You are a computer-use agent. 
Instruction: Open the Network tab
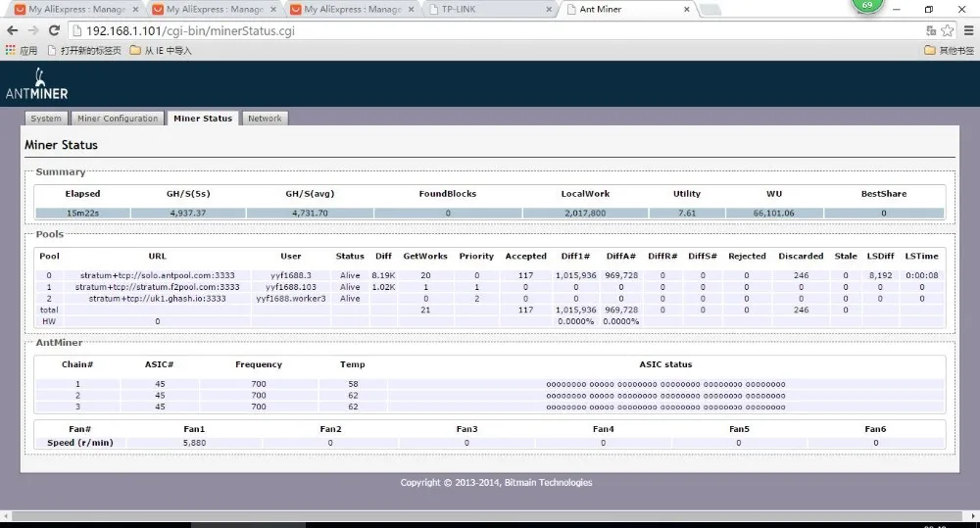pyautogui.click(x=265, y=119)
